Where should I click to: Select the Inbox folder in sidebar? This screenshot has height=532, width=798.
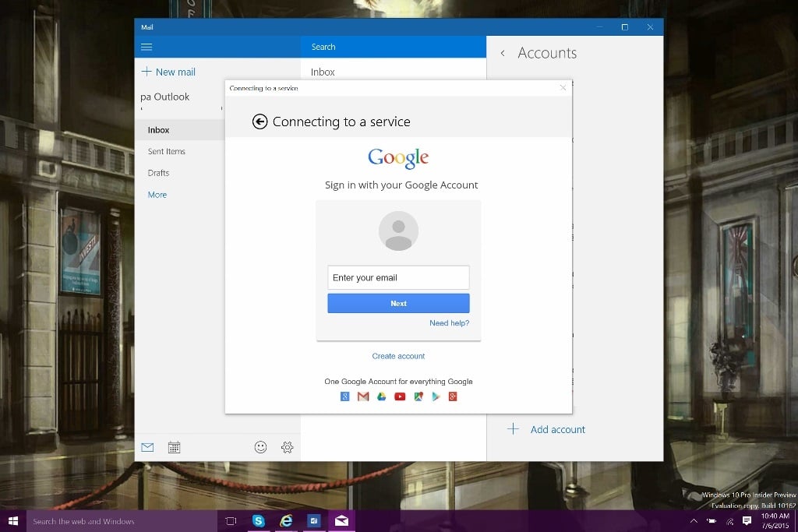(x=180, y=130)
